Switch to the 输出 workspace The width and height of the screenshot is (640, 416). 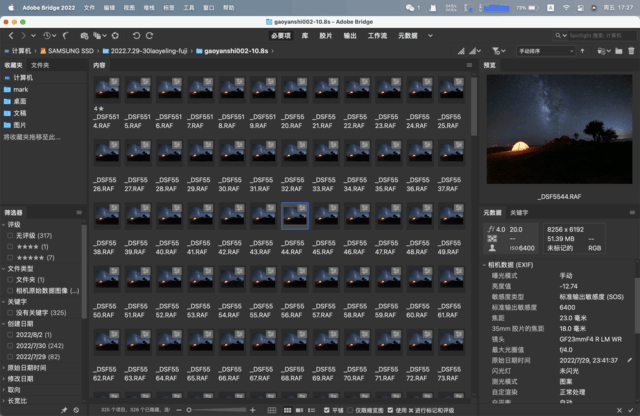pos(350,36)
